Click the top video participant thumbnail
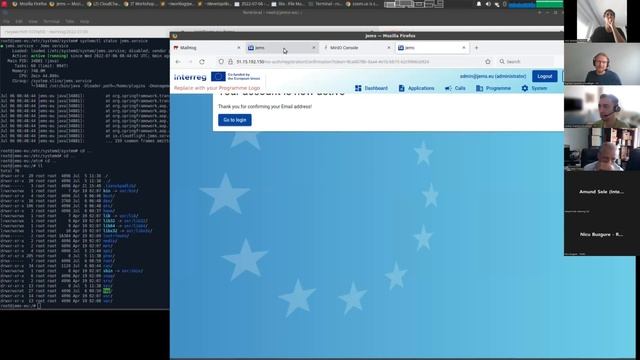This screenshot has width=640, height=360. click(x=602, y=21)
